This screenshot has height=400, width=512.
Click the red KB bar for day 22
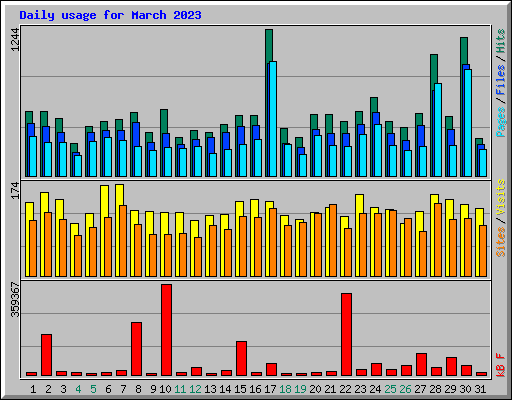[346, 335]
